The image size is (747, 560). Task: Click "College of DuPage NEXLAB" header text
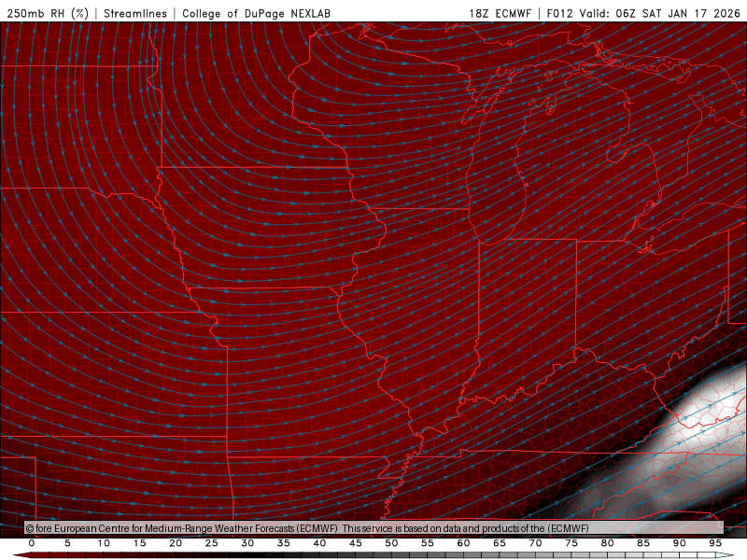click(256, 13)
